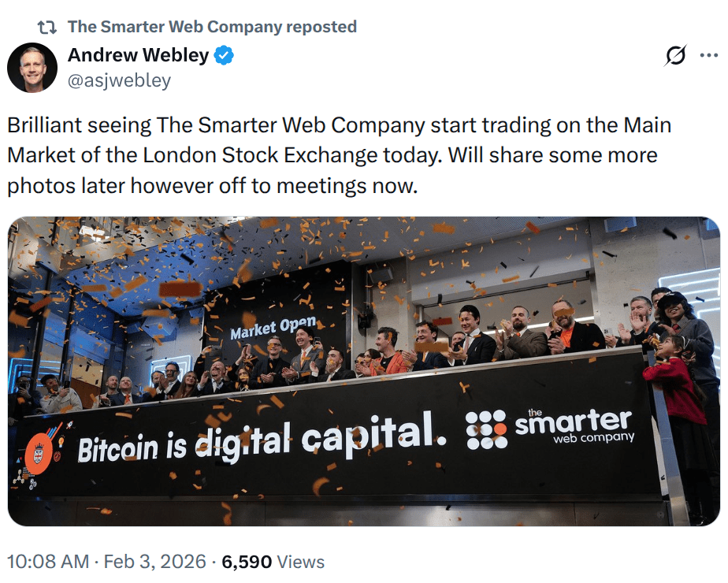Open Andrew Webley's profile avatar
Screen dimensions: 728x583
point(32,67)
